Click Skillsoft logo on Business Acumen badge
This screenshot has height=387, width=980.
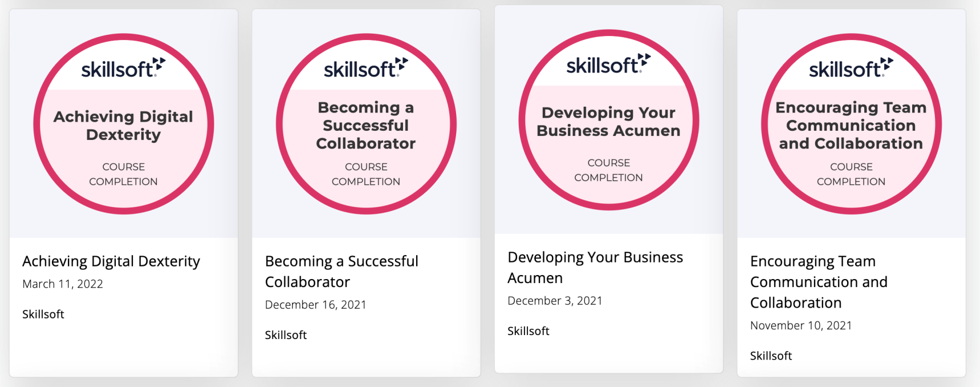pos(608,64)
